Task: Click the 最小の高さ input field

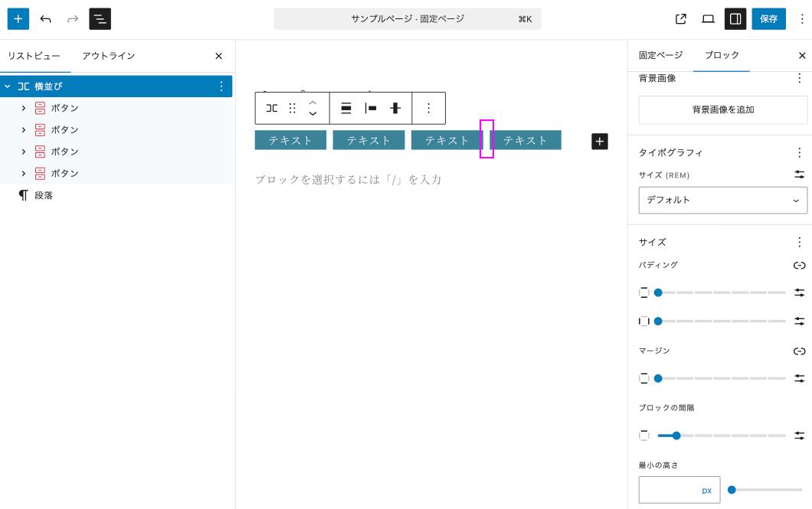Action: click(x=669, y=490)
